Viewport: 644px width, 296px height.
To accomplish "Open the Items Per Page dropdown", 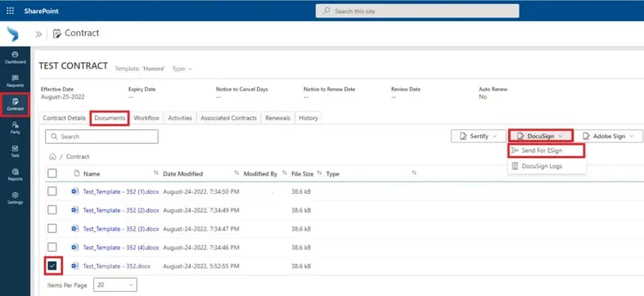I will (115, 285).
